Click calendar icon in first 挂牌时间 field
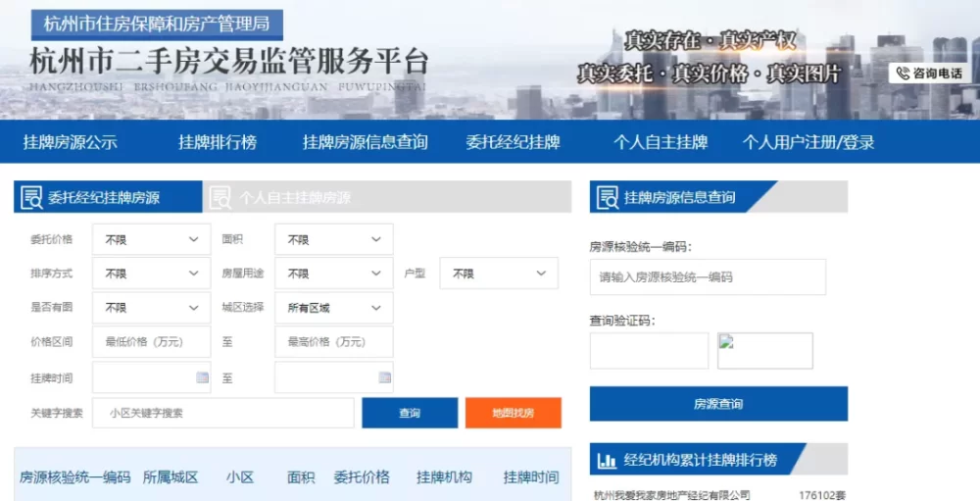The width and height of the screenshot is (980, 501). [x=202, y=377]
